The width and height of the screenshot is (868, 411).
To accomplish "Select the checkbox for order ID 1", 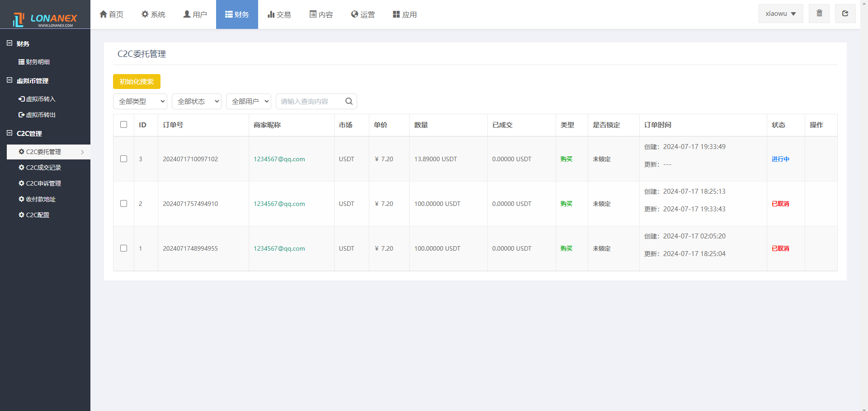I will [123, 248].
